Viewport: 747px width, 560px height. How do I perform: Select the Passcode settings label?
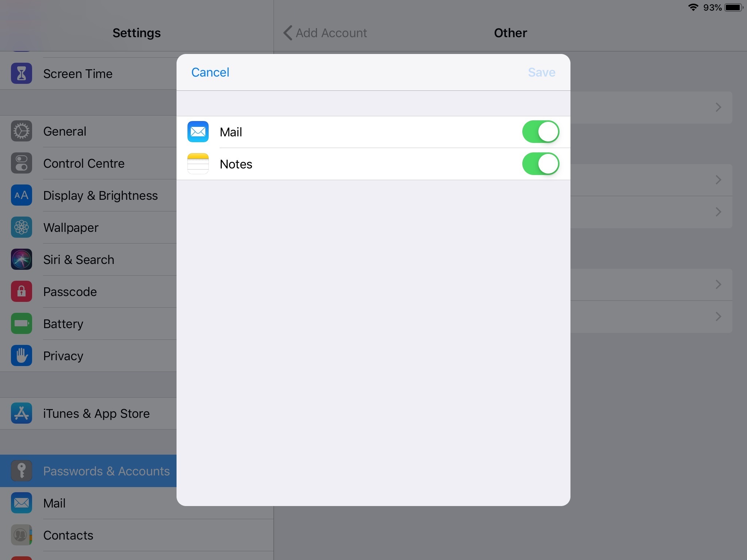(70, 292)
